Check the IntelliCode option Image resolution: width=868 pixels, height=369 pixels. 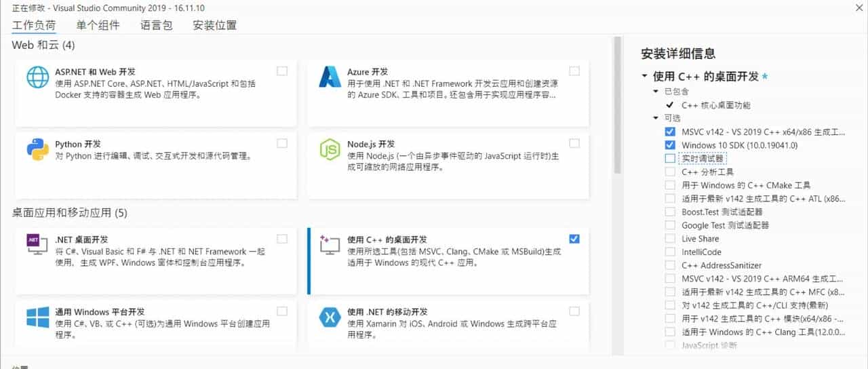point(670,252)
